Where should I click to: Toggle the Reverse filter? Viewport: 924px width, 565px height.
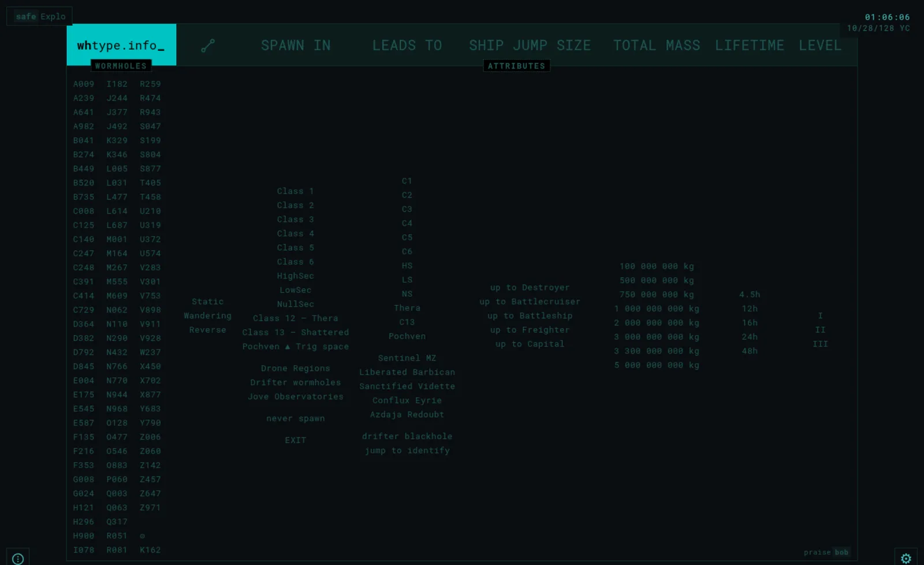tap(208, 330)
